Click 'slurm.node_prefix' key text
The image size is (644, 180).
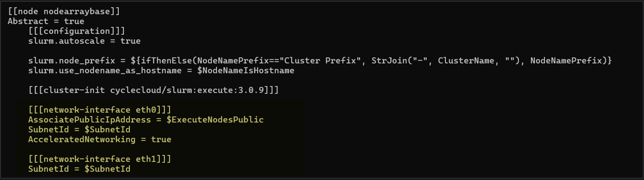71,61
